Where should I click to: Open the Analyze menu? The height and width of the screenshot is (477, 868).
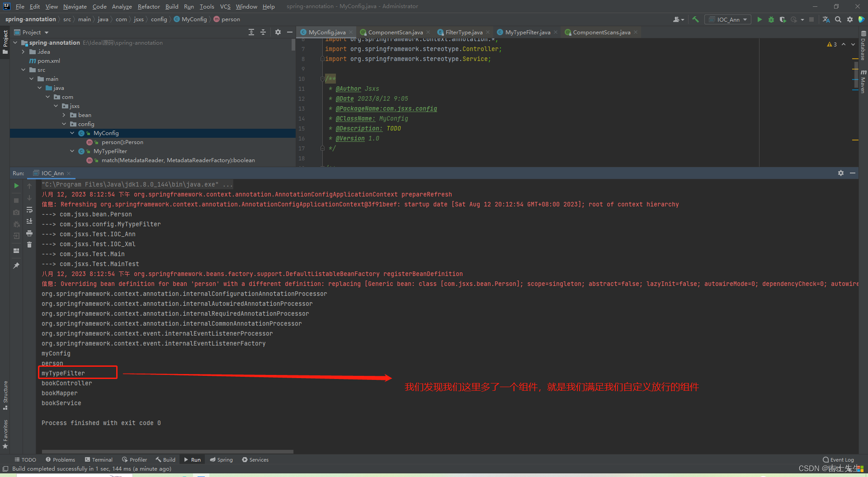point(122,6)
